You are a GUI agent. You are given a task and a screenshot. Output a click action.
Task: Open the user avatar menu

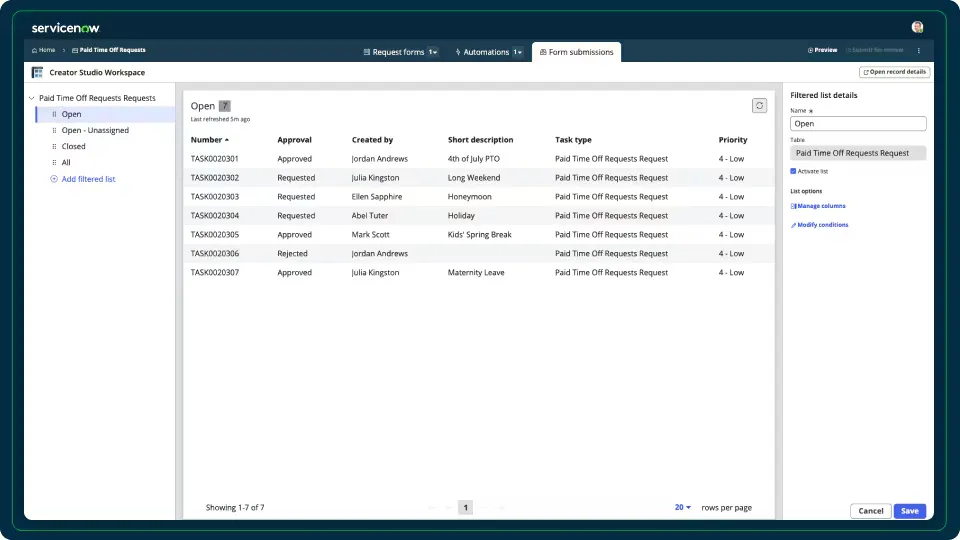pyautogui.click(x=917, y=27)
